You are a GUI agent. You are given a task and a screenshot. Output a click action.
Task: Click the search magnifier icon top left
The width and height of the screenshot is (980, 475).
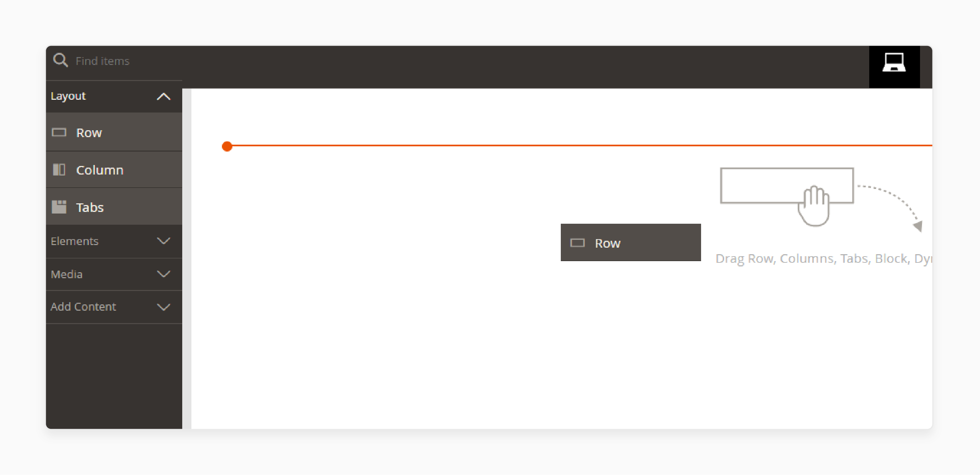(x=61, y=61)
